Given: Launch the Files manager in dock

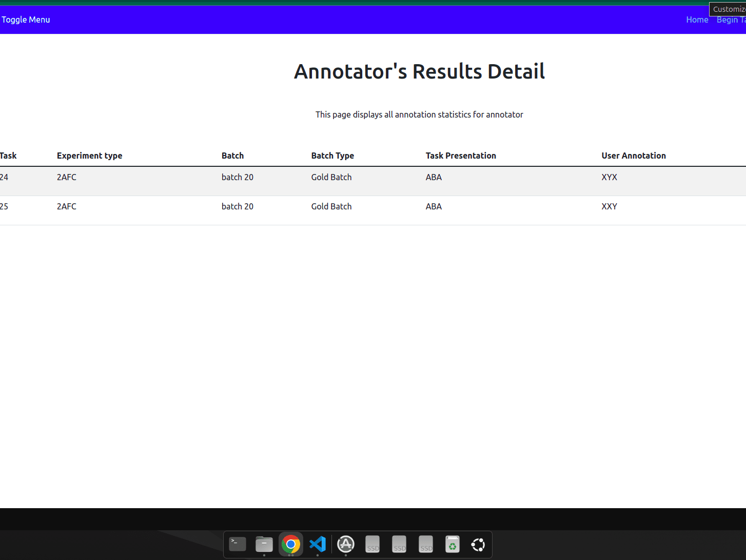Looking at the screenshot, I should click(x=264, y=544).
